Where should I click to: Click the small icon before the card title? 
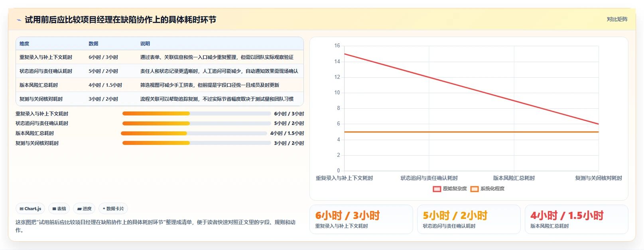pyautogui.click(x=19, y=20)
